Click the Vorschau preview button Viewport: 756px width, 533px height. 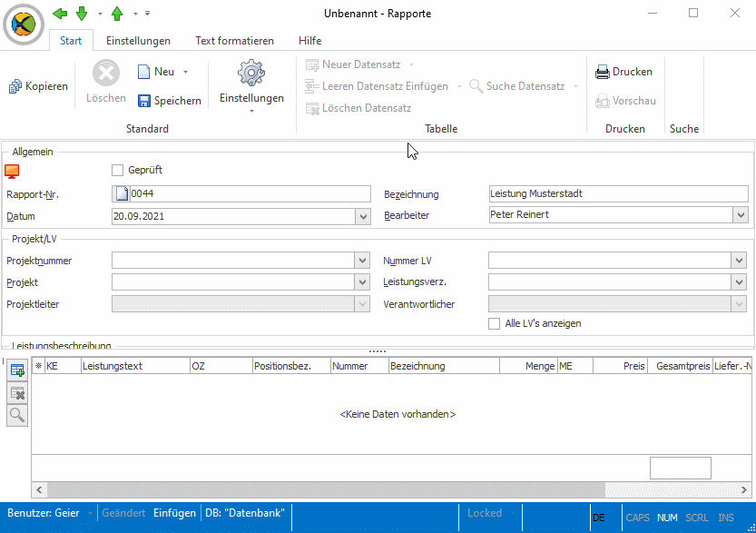click(x=626, y=101)
